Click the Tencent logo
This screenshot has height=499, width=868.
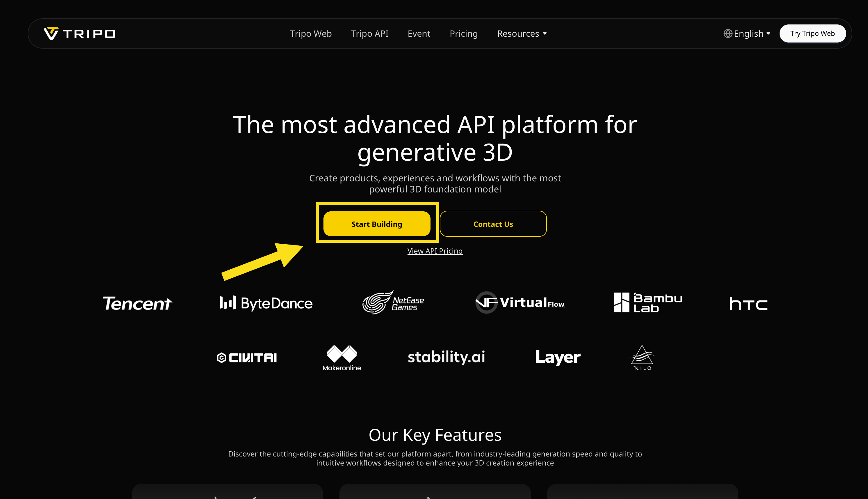[x=138, y=303]
